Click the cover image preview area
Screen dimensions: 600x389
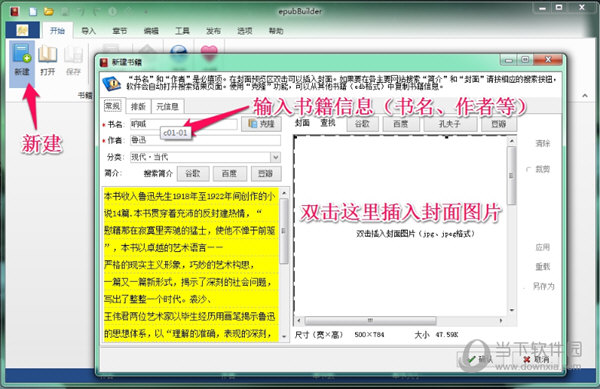(401, 226)
